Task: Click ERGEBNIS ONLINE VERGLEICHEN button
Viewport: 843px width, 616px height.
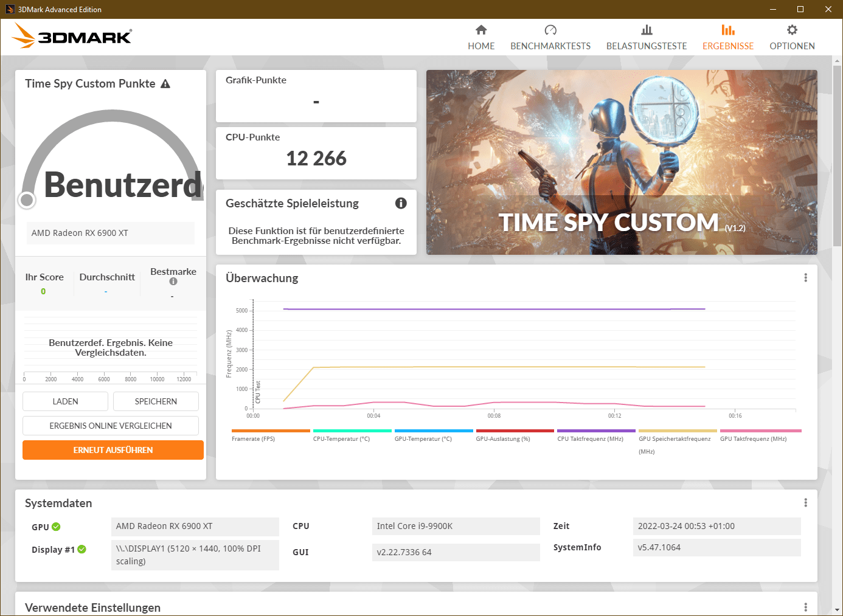Action: point(111,426)
